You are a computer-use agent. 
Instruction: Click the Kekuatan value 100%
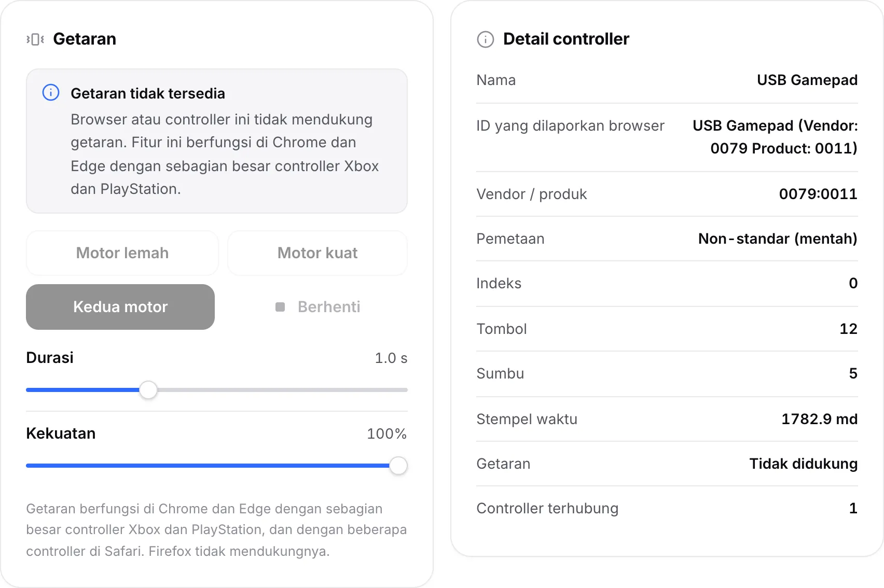[x=387, y=434]
